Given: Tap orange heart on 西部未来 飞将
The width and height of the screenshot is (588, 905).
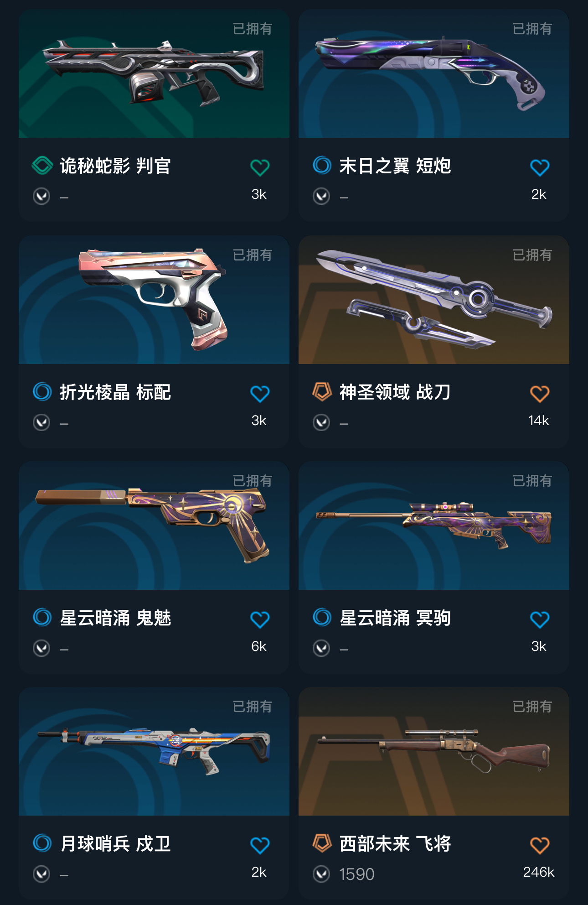Looking at the screenshot, I should [540, 845].
